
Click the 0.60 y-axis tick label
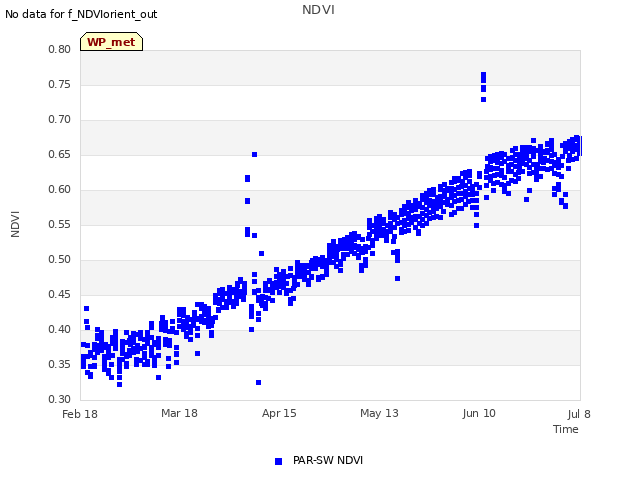[x=59, y=189]
